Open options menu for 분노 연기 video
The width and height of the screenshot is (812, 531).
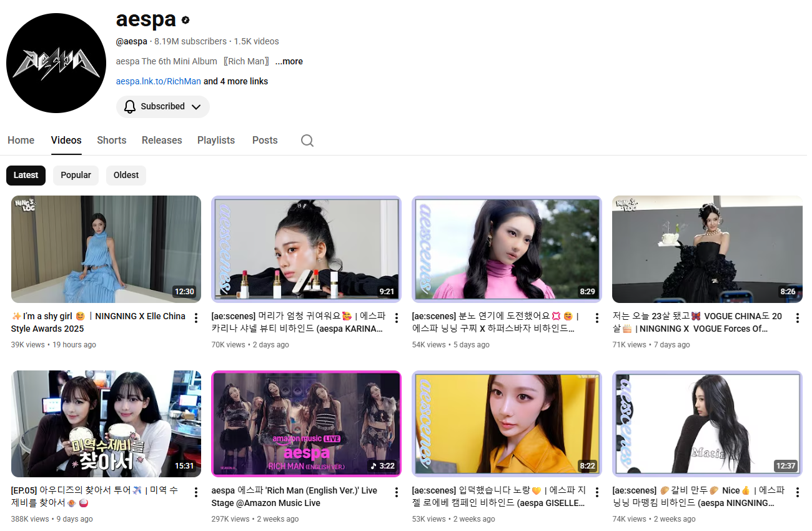pos(597,318)
